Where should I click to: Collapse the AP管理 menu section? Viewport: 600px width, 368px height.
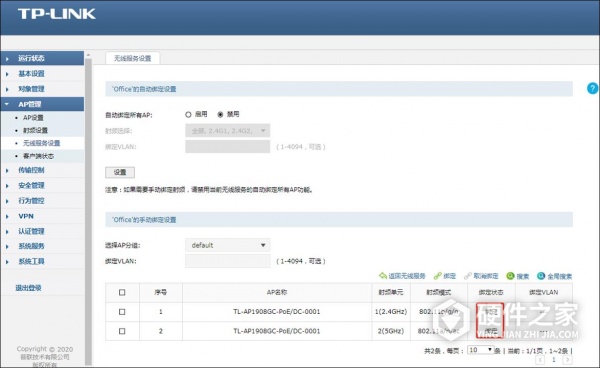tap(42, 104)
